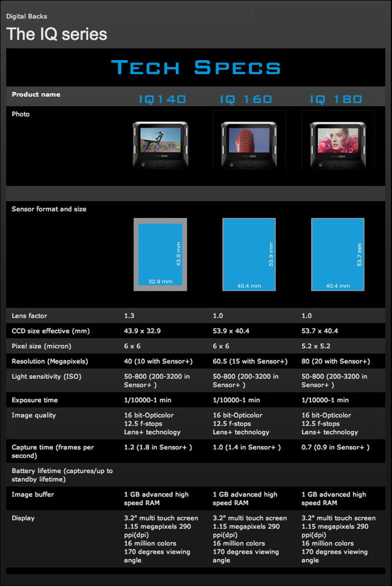Click the 60.5 megapixel resolution value
This screenshot has height=586, width=392.
[250, 361]
